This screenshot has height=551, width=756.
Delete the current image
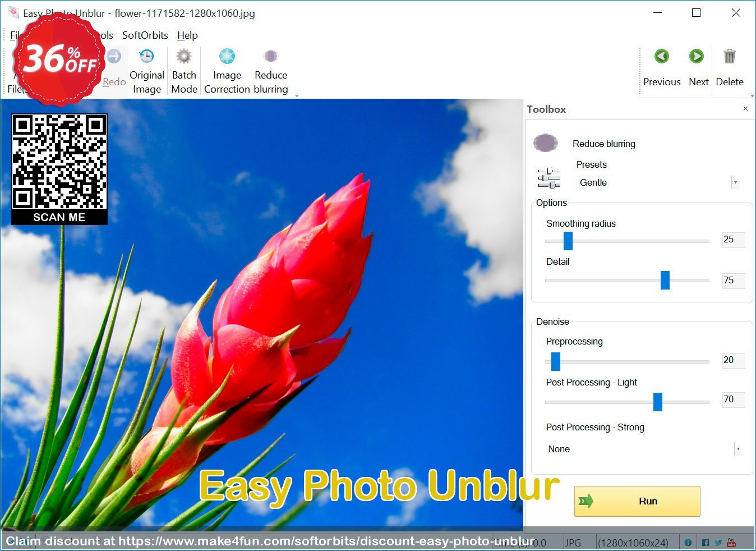pyautogui.click(x=730, y=67)
